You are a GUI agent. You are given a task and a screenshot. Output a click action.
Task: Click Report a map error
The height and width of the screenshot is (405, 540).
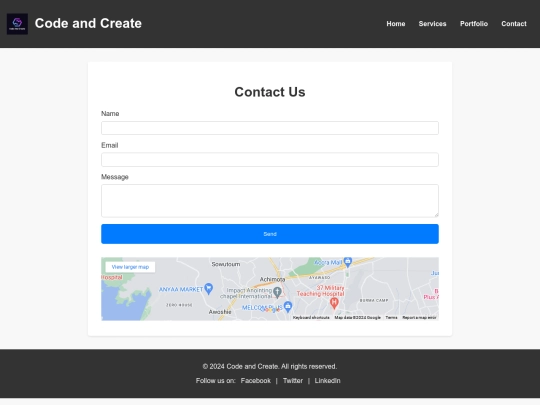pyautogui.click(x=419, y=318)
